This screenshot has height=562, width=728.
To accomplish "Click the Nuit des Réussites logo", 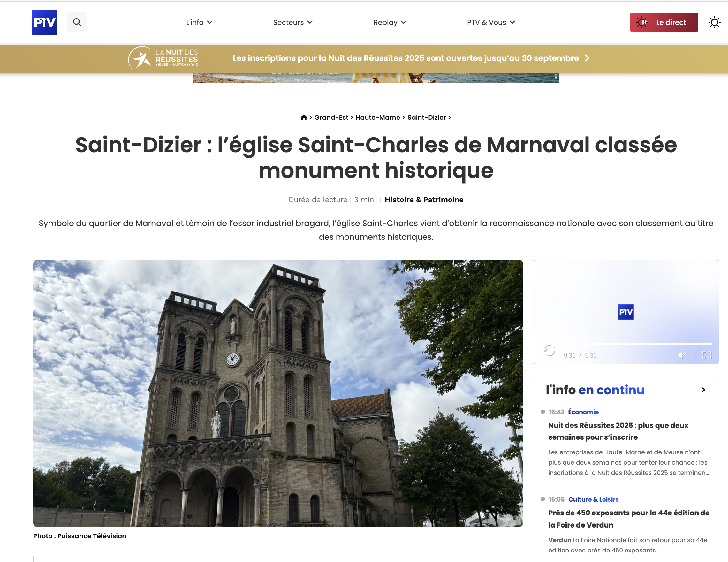I will 163,58.
